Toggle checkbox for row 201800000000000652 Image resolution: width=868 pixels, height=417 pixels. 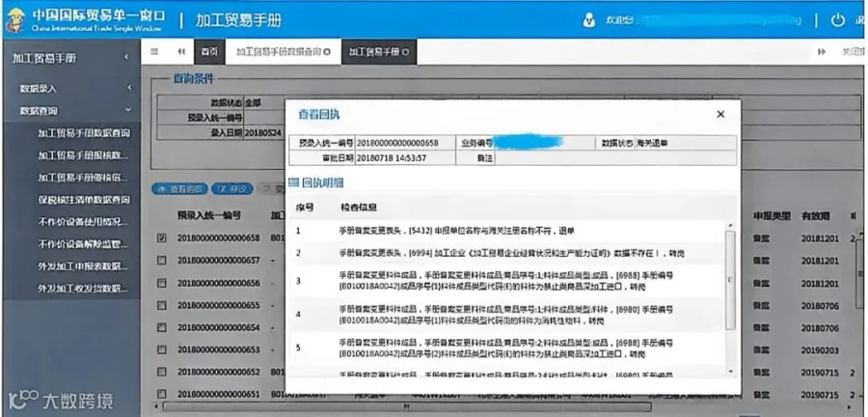coord(162,372)
